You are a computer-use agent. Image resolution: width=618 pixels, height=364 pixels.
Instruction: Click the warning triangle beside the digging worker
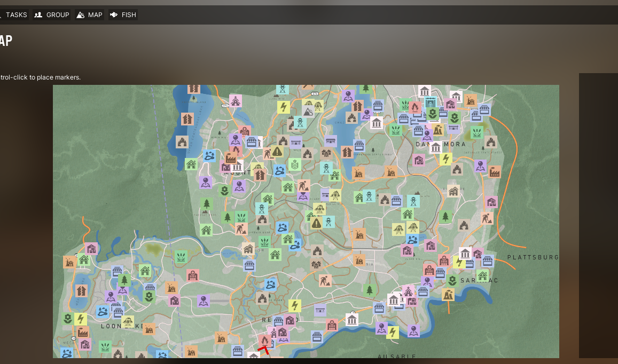click(277, 151)
